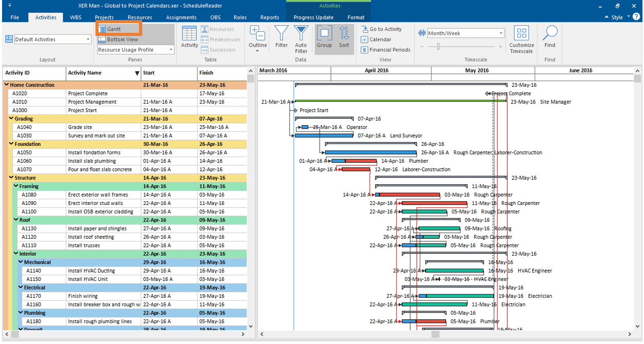Open the Outline tool
The width and height of the screenshot is (644, 344).
[x=258, y=37]
